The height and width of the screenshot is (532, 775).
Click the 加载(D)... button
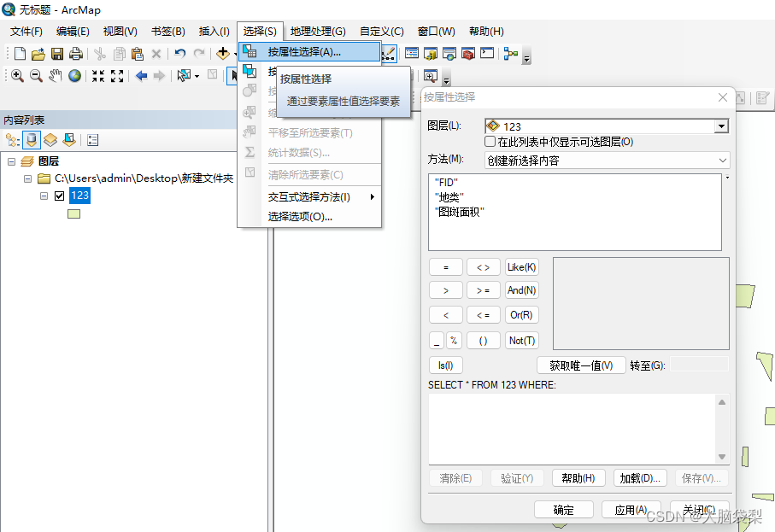point(640,478)
